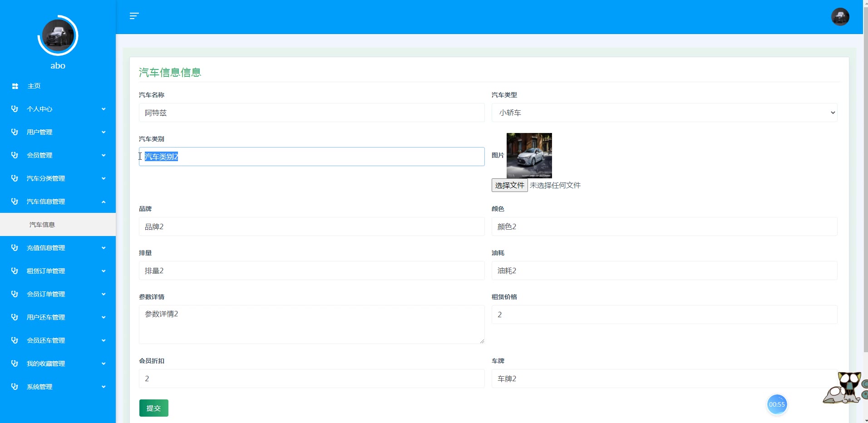Open 用户管理 menu label

point(39,132)
